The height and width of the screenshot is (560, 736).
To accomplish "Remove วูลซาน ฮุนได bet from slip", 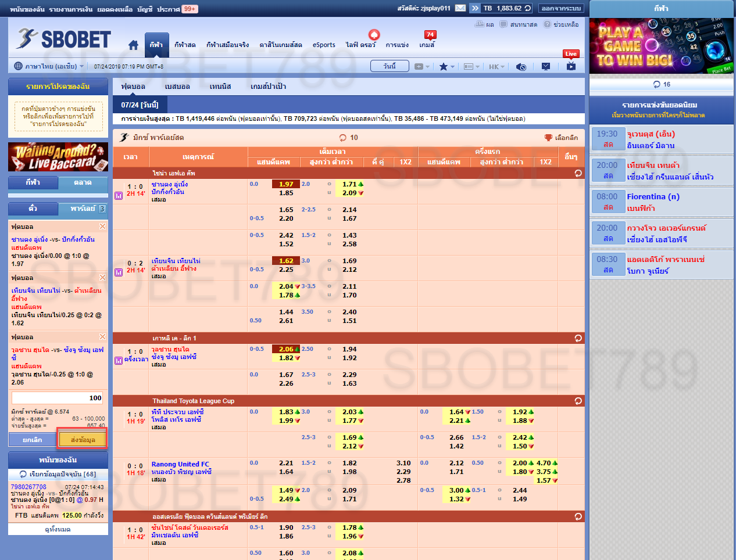I will point(102,337).
